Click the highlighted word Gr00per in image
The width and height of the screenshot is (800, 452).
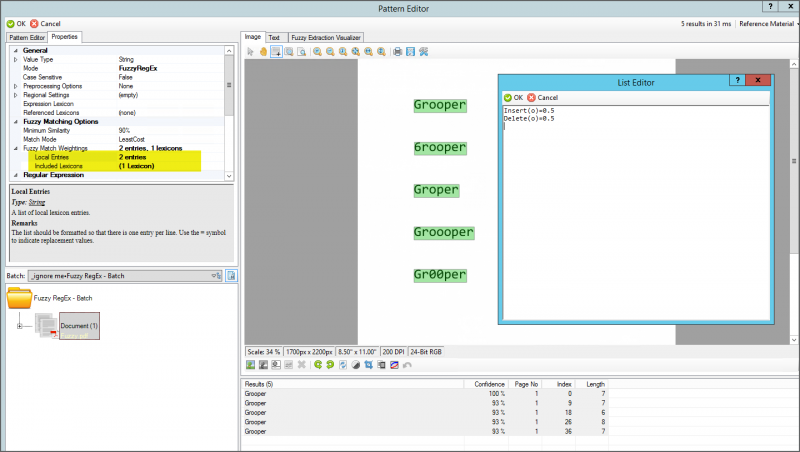coord(440,275)
